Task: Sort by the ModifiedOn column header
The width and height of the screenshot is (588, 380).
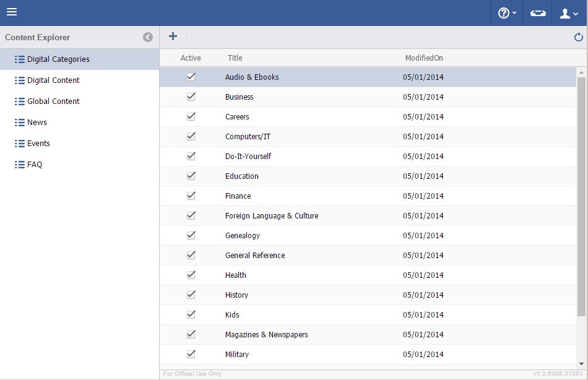Action: [x=424, y=58]
